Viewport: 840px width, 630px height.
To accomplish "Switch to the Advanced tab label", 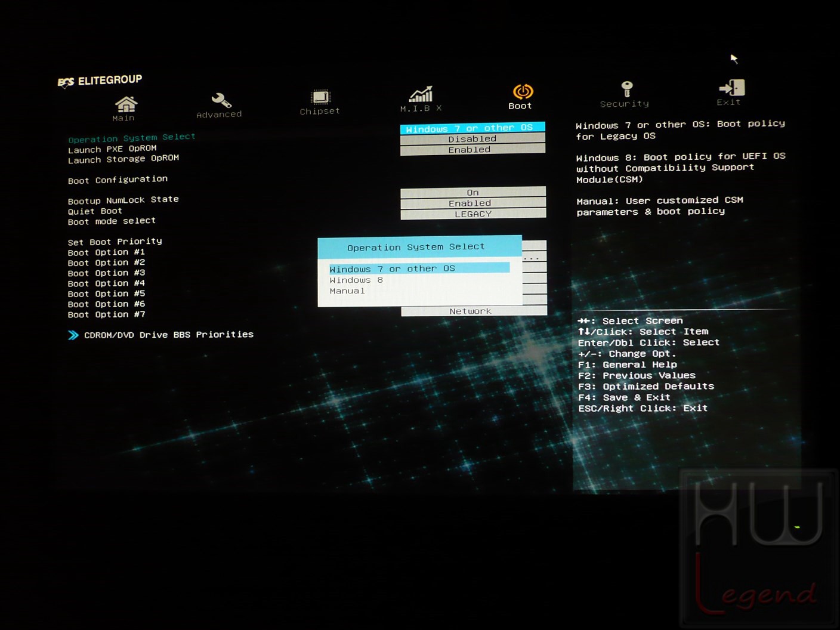I will tap(219, 115).
